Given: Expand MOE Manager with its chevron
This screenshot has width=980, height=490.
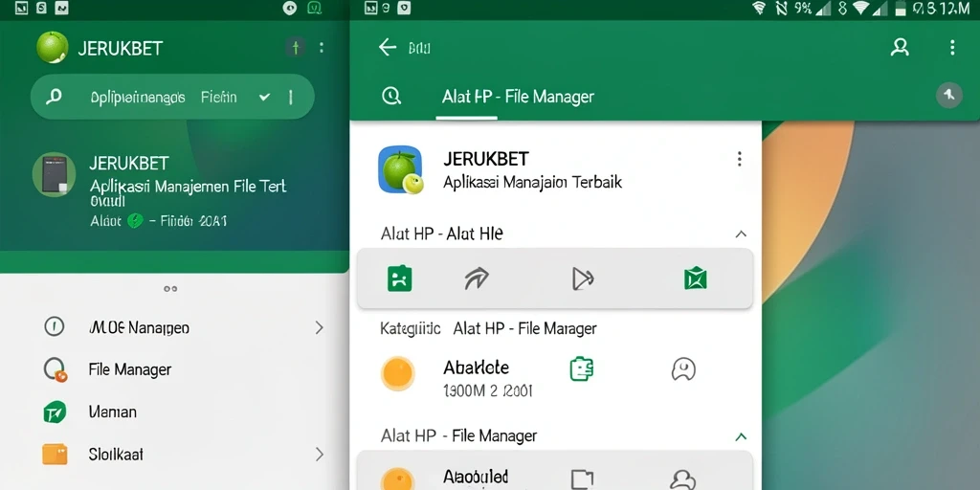Looking at the screenshot, I should pyautogui.click(x=319, y=327).
